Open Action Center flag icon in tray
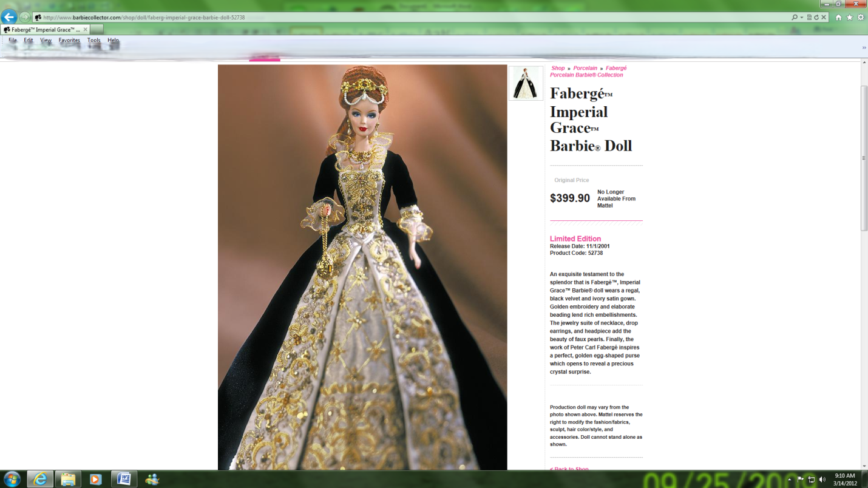The width and height of the screenshot is (868, 488). tap(801, 480)
